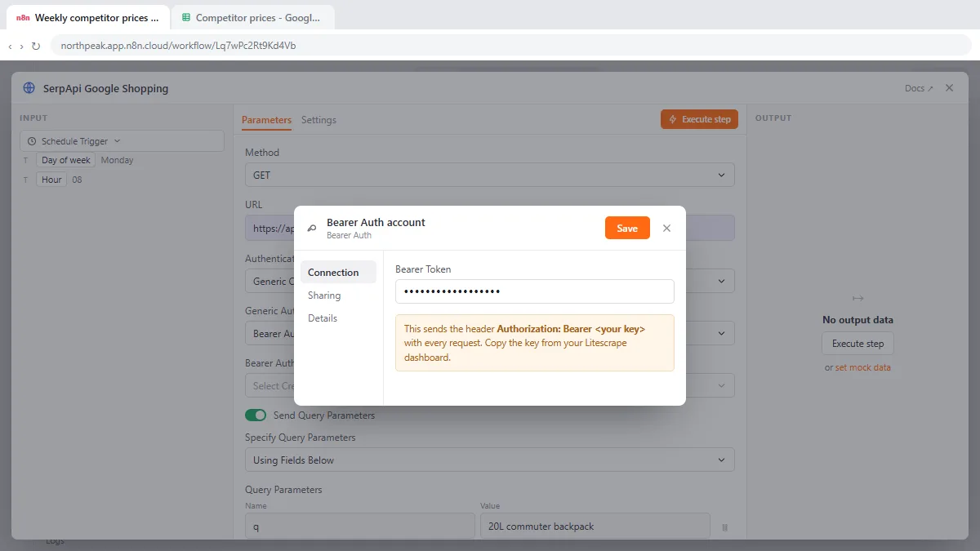Save the Bearer Auth credential

pos(627,229)
